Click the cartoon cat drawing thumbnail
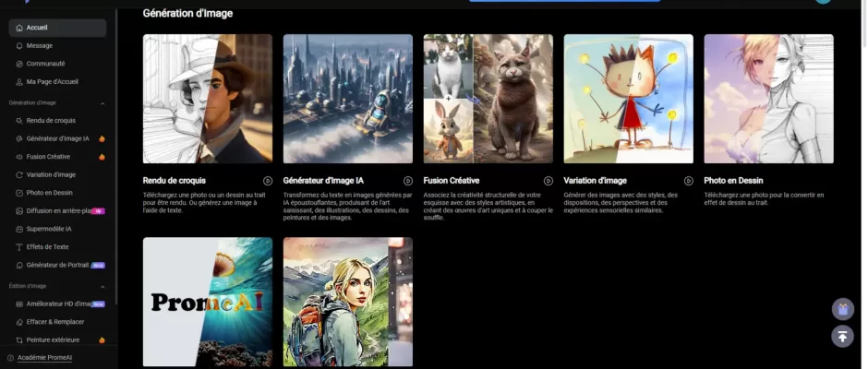 click(628, 99)
